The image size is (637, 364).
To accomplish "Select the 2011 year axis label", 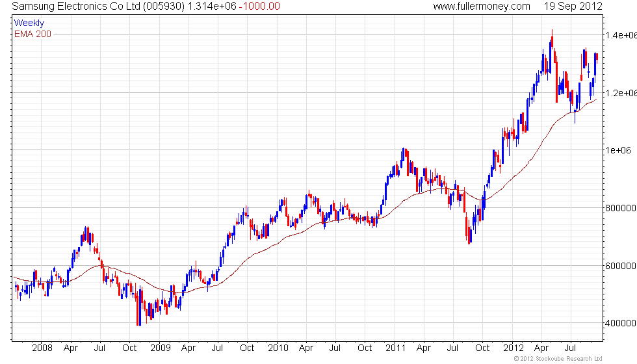I will (x=395, y=348).
